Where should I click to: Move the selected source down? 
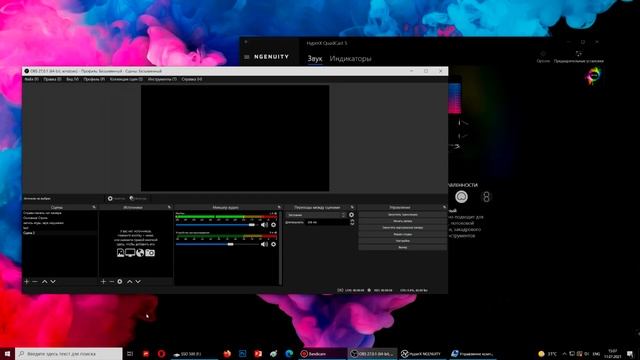tap(138, 282)
